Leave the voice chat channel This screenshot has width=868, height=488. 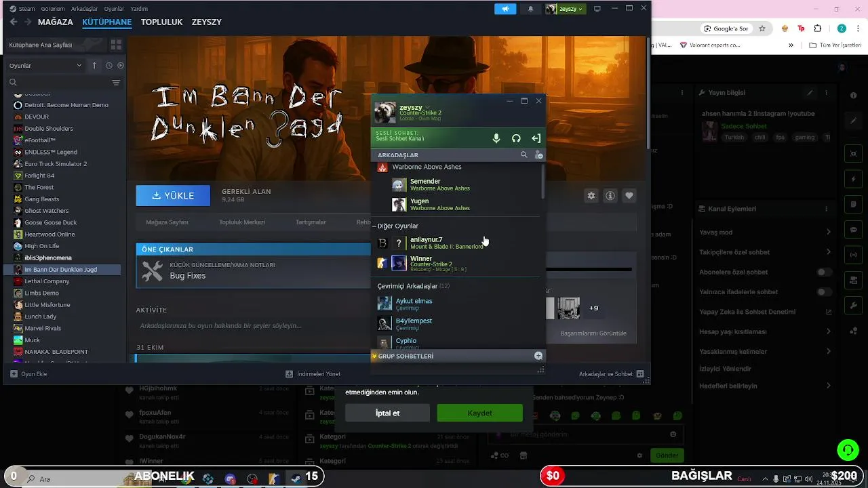click(536, 138)
